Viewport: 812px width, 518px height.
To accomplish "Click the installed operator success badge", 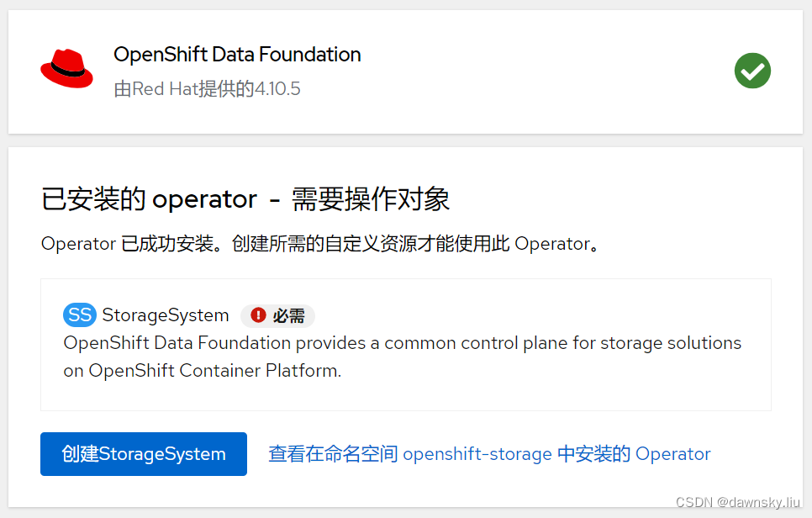I will [752, 71].
